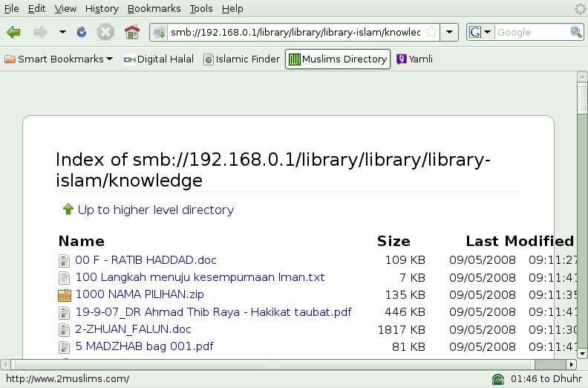This screenshot has width=588, height=388.
Task: Open the Muslims Directory bookmark
Action: click(338, 59)
